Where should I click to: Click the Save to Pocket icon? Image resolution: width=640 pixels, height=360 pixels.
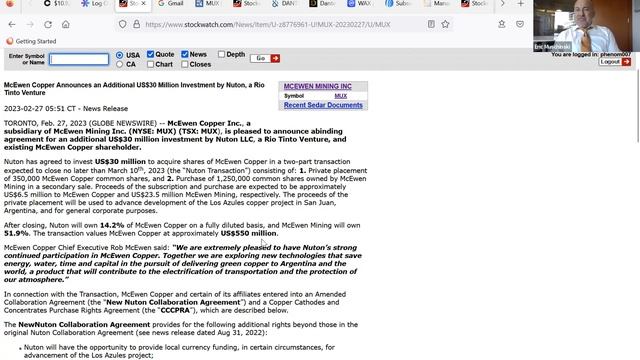point(520,24)
